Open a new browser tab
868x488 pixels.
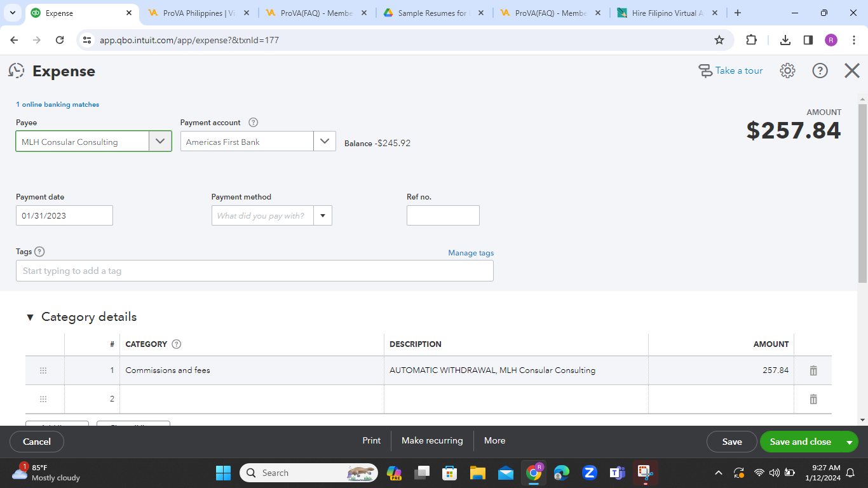point(737,13)
